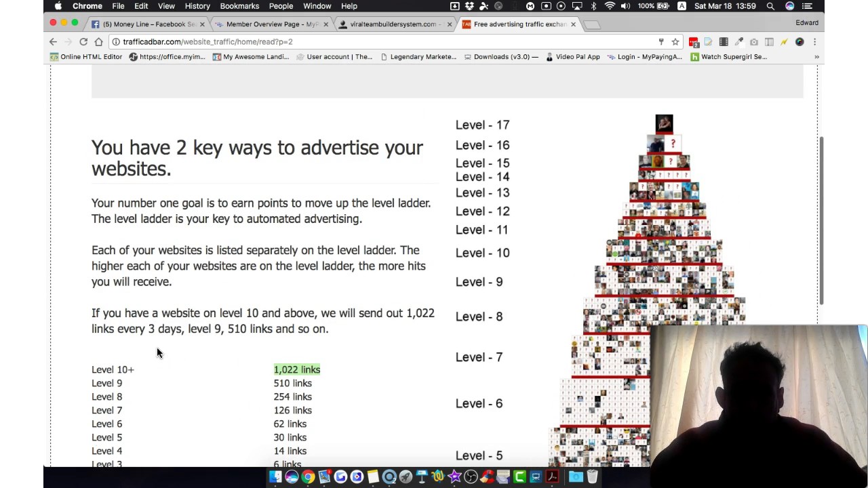Open Chrome's three-dot menu
Screen dimensions: 868x488
point(814,42)
